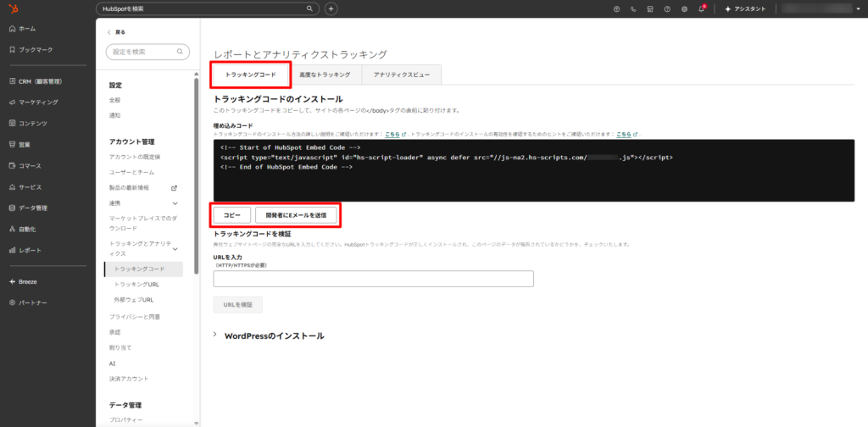The image size is (868, 427).
Task: Open the help question mark icon
Action: click(668, 8)
